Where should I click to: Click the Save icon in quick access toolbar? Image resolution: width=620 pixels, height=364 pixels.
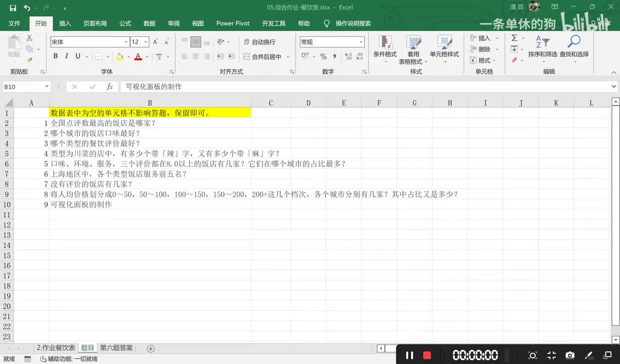[13, 8]
